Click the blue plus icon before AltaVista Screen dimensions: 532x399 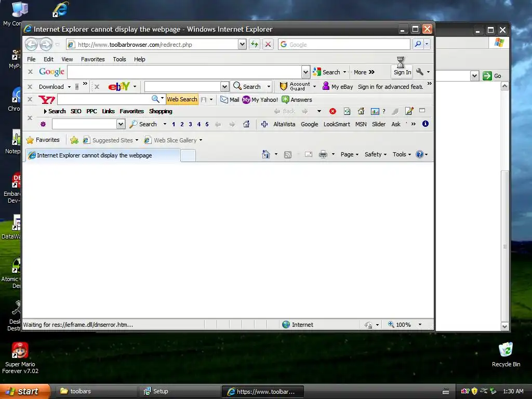[x=264, y=124]
